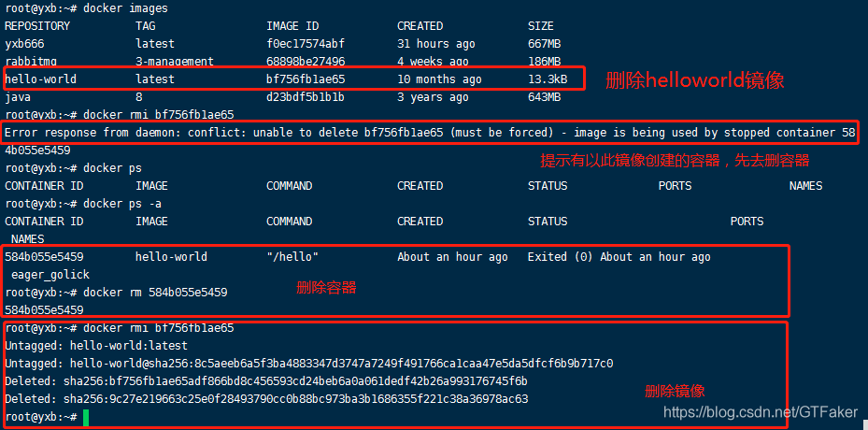Image resolution: width=868 pixels, height=430 pixels.
Task: Click image ID f0ec17574abf
Action: (306, 44)
